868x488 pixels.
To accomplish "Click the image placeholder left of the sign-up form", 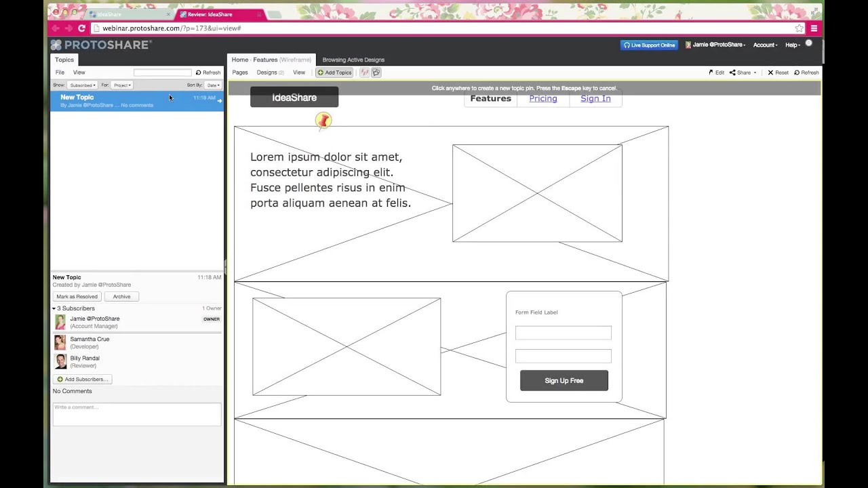I will (347, 346).
